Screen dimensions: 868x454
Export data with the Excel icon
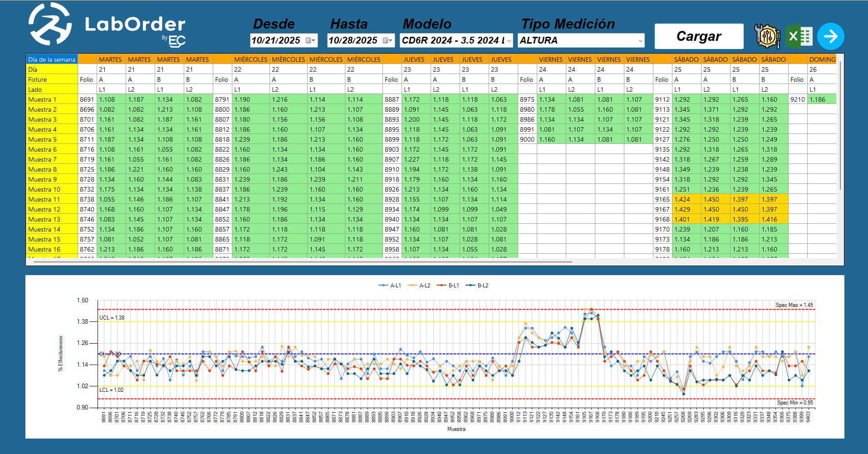coord(799,36)
